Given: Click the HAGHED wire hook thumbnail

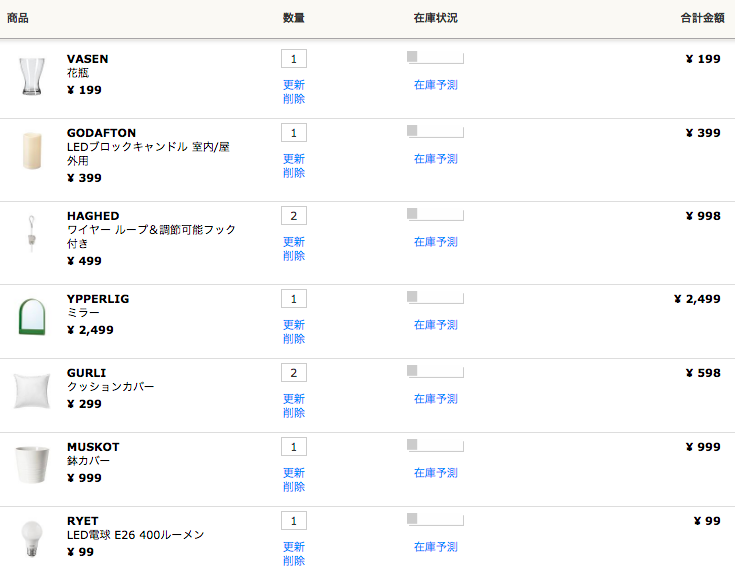Looking at the screenshot, I should click(x=32, y=233).
